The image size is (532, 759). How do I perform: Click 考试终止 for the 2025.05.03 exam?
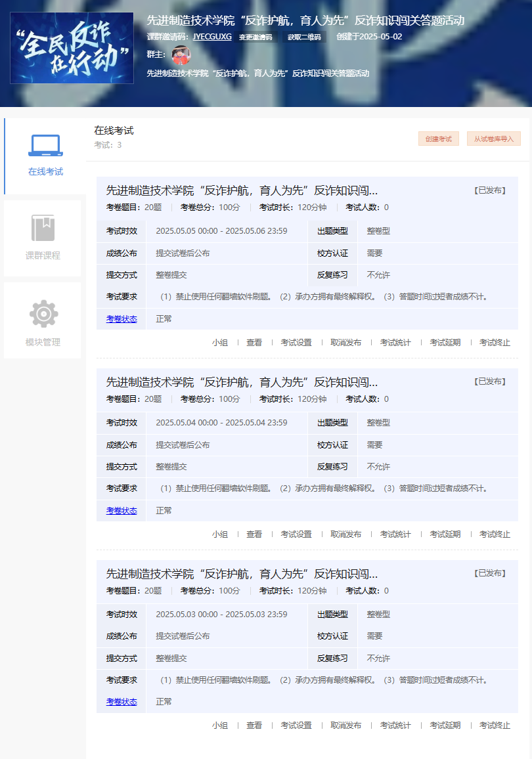(x=495, y=726)
